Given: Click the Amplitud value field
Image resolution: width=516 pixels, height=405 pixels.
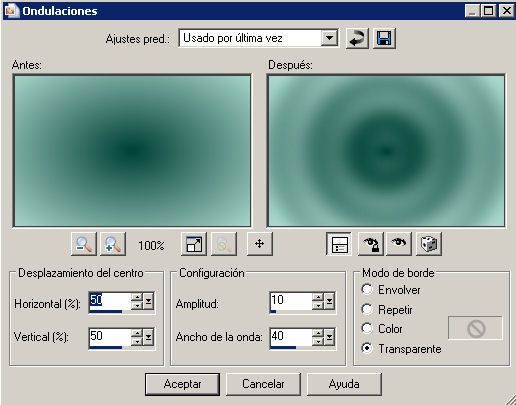Looking at the screenshot, I should (291, 300).
